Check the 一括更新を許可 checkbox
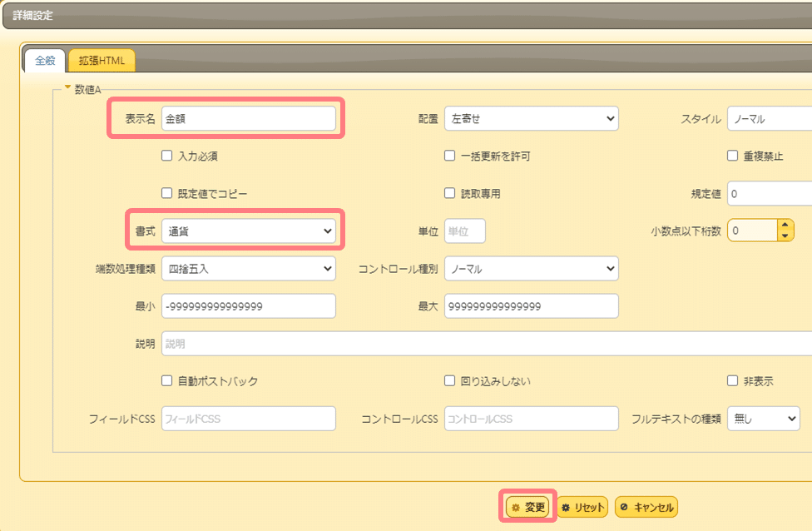Image resolution: width=812 pixels, height=531 pixels. 450,156
